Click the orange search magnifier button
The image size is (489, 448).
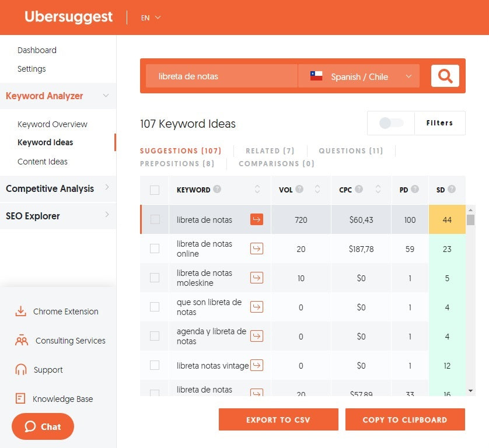445,76
